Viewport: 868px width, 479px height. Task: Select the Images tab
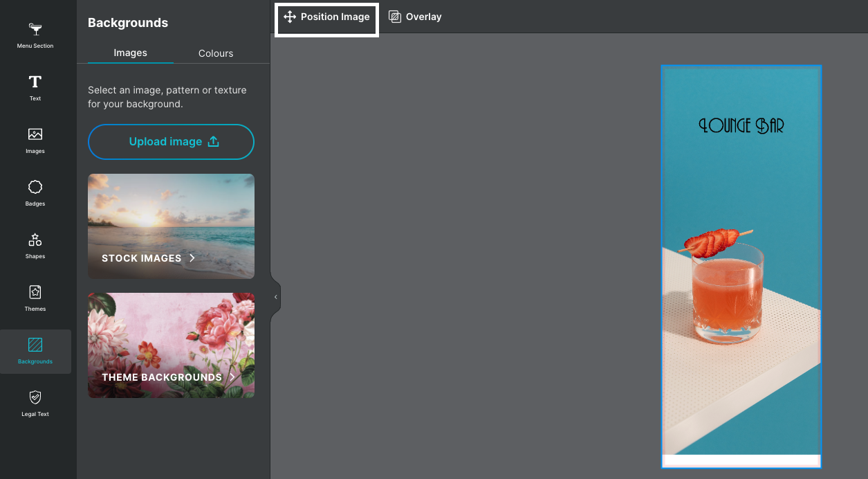[130, 53]
